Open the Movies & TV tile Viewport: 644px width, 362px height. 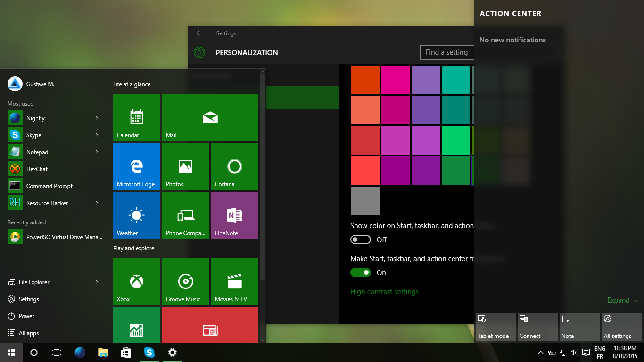click(235, 281)
